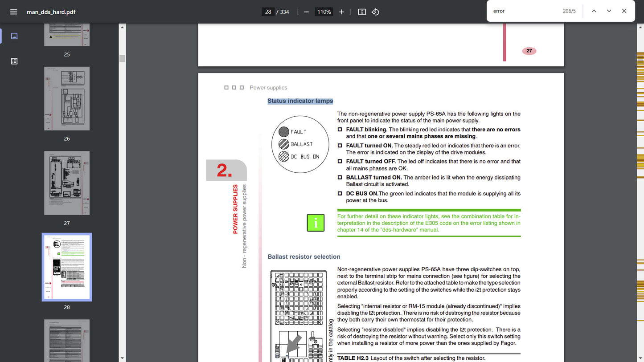Click sidebar scrollbar up arrow
Viewport: 644px width, 362px height.
click(122, 27)
